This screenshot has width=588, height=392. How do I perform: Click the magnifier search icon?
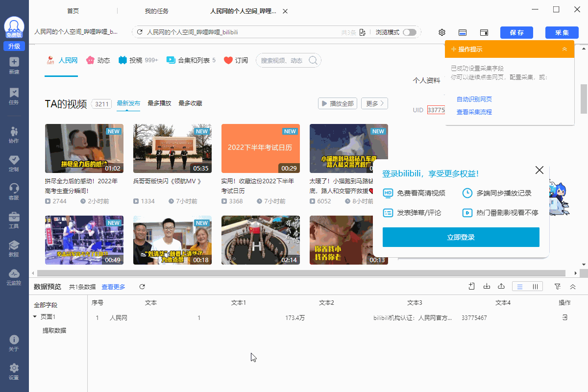(314, 60)
